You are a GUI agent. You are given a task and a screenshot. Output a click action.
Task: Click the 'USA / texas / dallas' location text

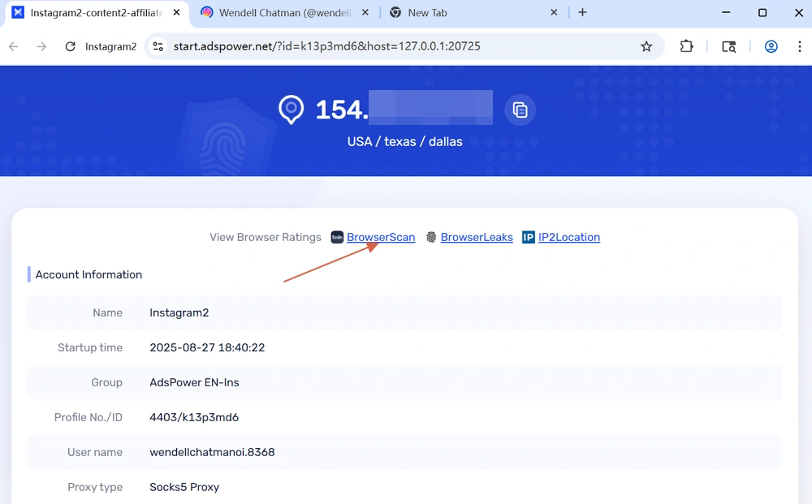click(405, 142)
